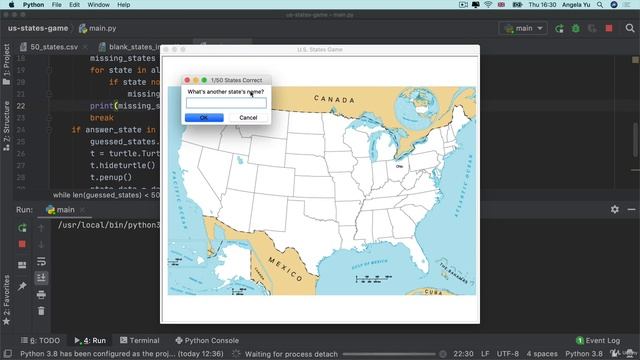Change the 4 spaces indent setting
The height and width of the screenshot is (360, 640).
click(542, 354)
